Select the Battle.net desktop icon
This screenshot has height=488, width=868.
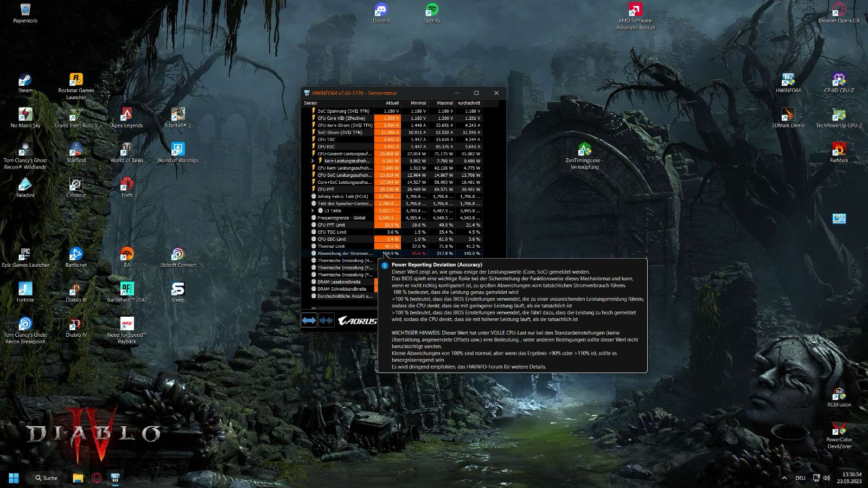[x=76, y=257]
